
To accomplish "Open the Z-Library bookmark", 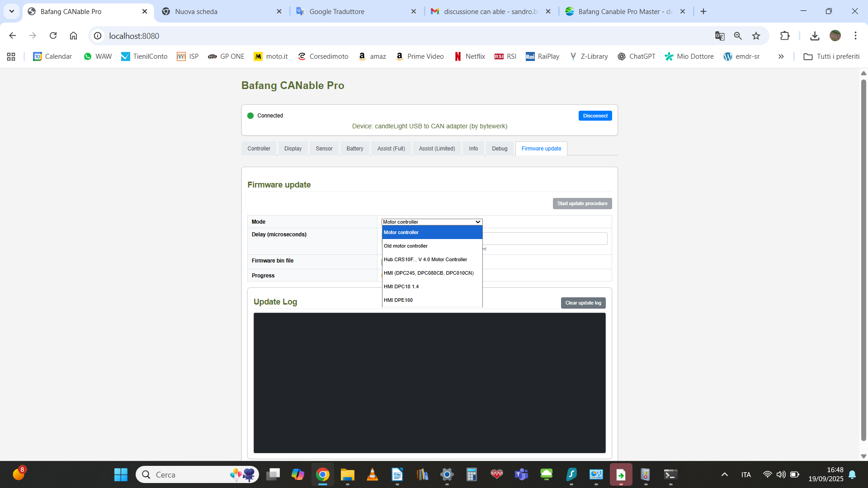I will pyautogui.click(x=589, y=56).
